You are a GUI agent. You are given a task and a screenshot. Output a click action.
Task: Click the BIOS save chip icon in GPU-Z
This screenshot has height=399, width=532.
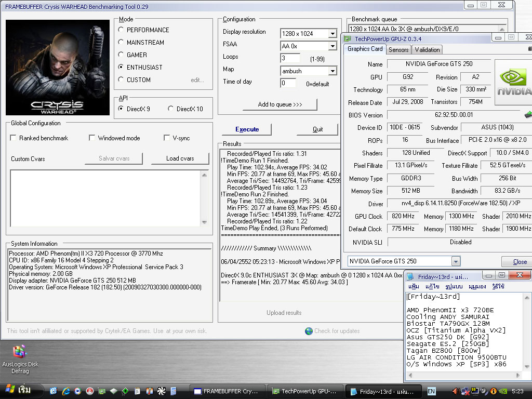click(x=528, y=115)
